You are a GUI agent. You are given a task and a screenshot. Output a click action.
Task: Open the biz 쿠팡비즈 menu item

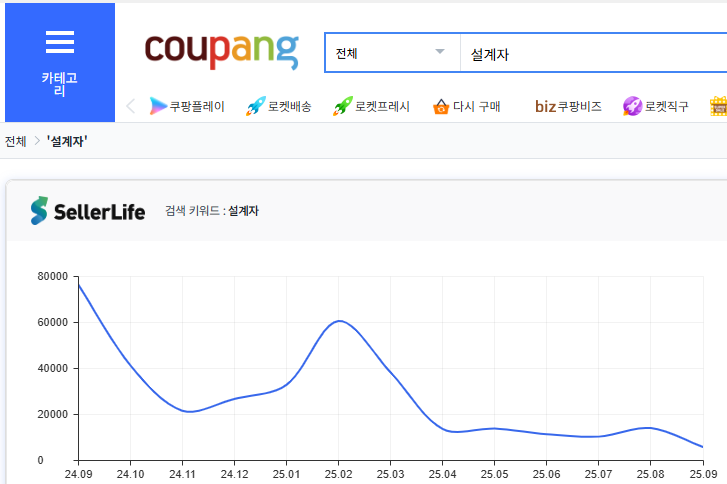(568, 106)
